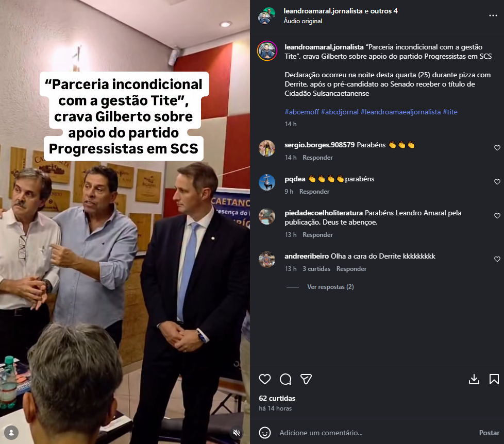The height and width of the screenshot is (444, 504).
Task: Share the post with paper plane icon
Action: (306, 379)
